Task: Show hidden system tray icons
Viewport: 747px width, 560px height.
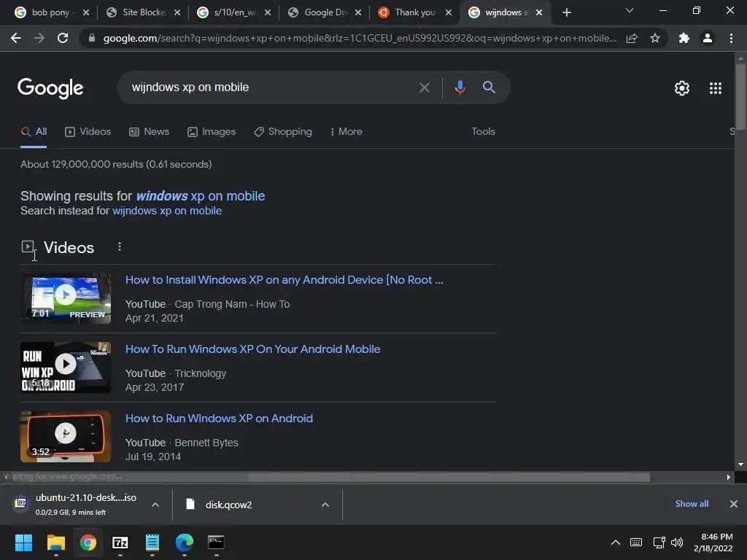Action: tap(616, 542)
